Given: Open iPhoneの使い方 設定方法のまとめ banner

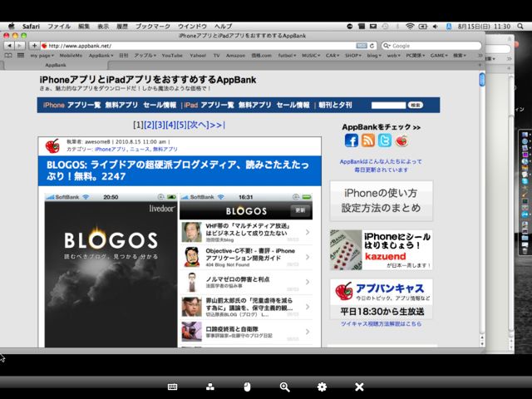Looking at the screenshot, I should tap(382, 200).
